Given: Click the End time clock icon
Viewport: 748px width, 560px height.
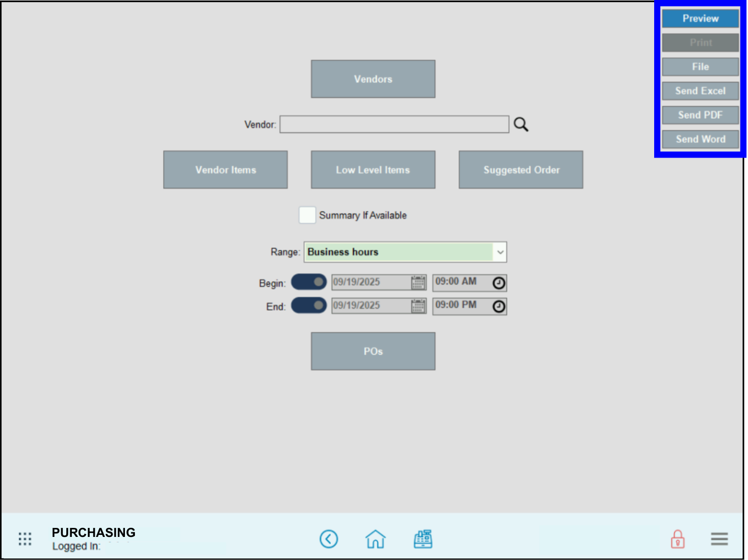Looking at the screenshot, I should [498, 307].
